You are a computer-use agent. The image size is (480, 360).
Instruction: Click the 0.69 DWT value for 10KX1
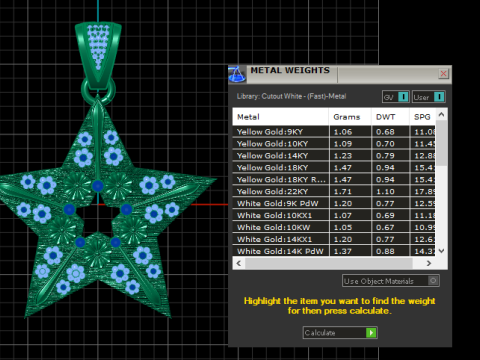(385, 216)
